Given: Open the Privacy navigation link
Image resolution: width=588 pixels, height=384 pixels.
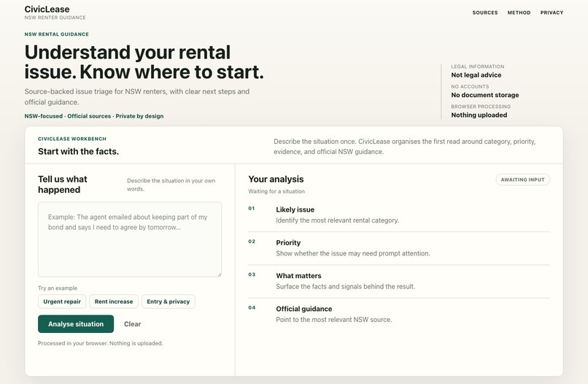Looking at the screenshot, I should coord(552,12).
